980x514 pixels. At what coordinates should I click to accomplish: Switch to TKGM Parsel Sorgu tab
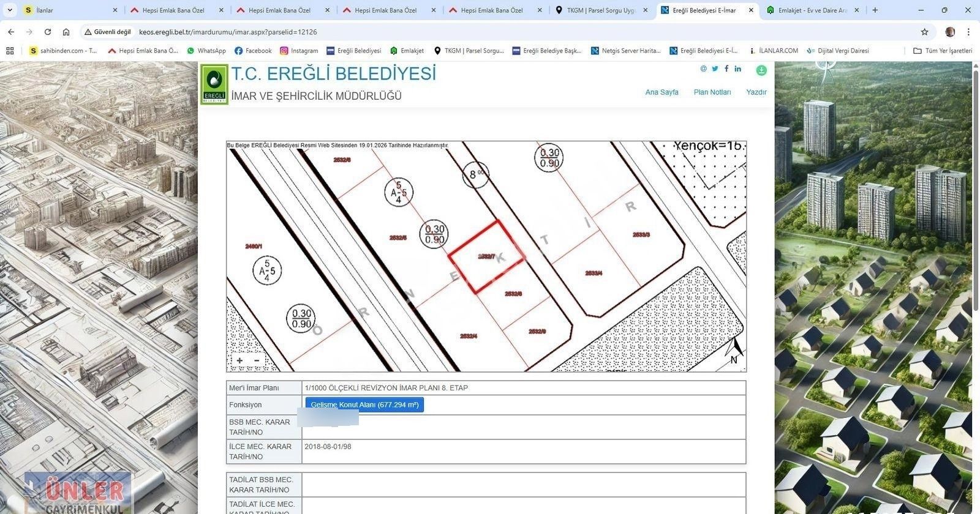pyautogui.click(x=600, y=10)
